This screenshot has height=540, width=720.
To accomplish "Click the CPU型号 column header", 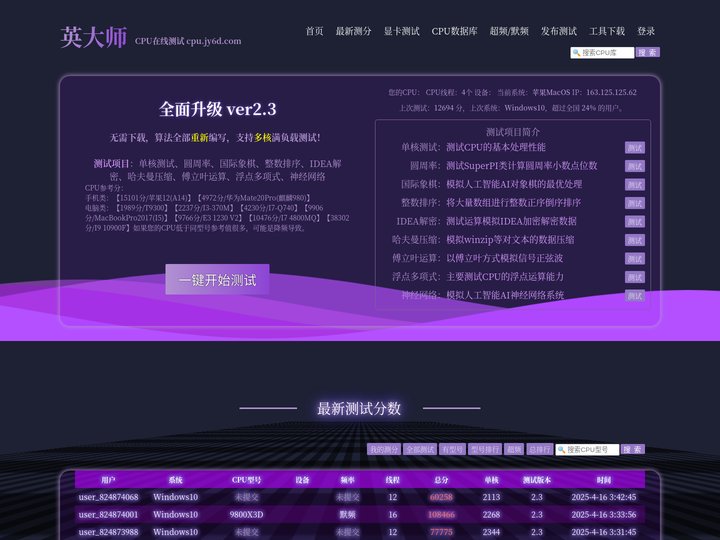I will (x=247, y=480).
